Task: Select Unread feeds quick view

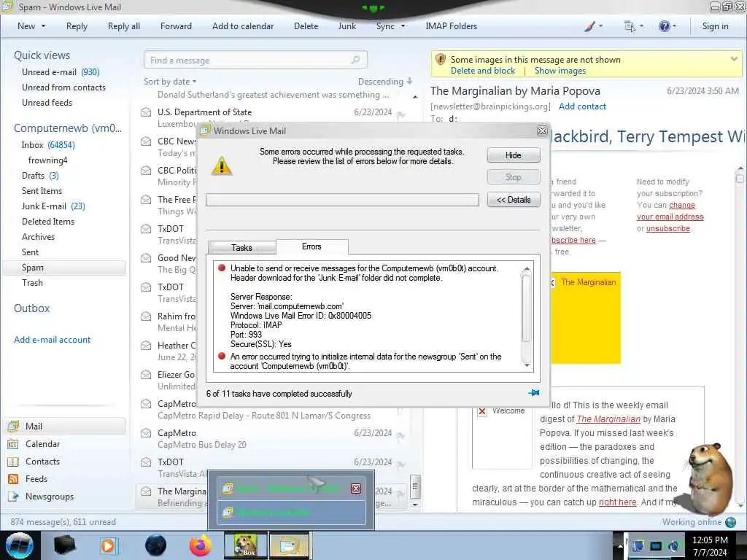Action: click(x=47, y=102)
